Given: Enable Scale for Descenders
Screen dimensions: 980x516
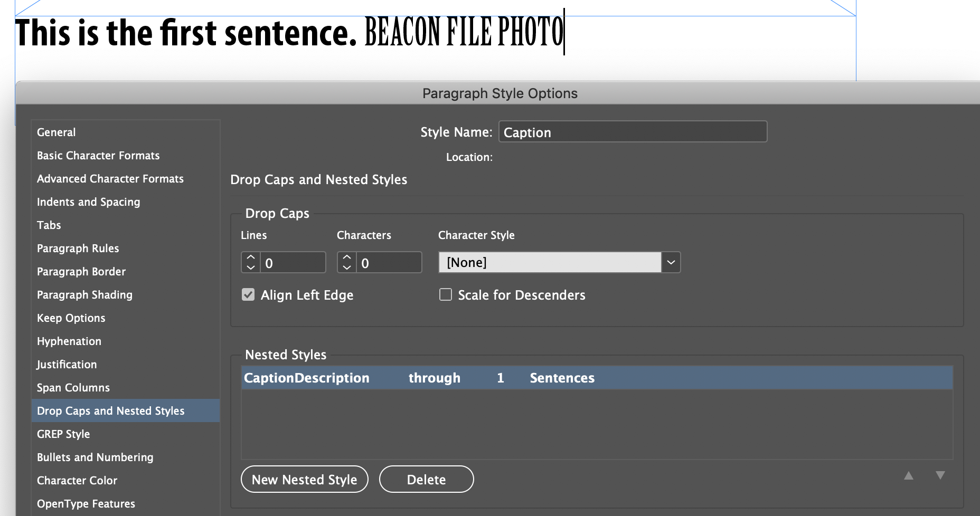Looking at the screenshot, I should (x=445, y=294).
